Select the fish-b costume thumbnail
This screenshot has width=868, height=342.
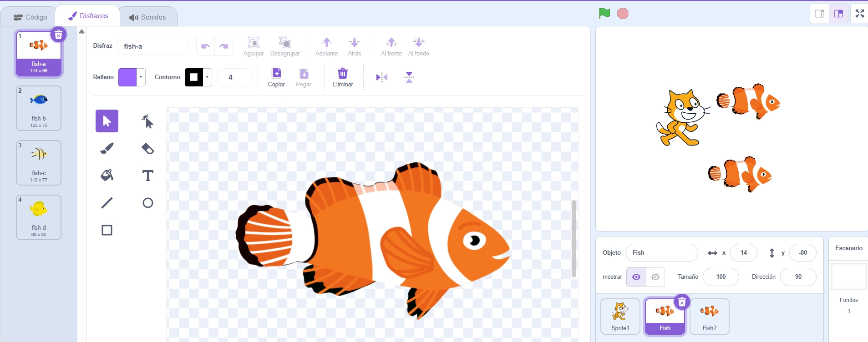point(39,108)
